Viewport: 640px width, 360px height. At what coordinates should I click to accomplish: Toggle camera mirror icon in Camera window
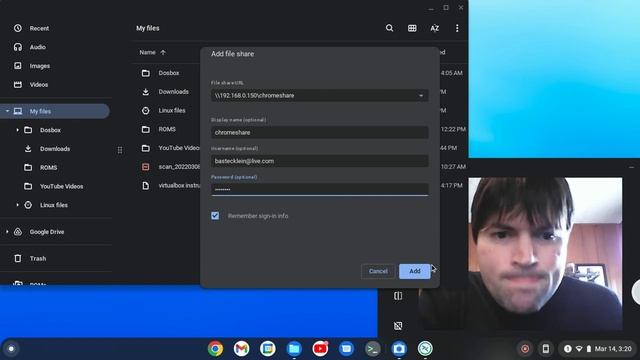click(398, 296)
